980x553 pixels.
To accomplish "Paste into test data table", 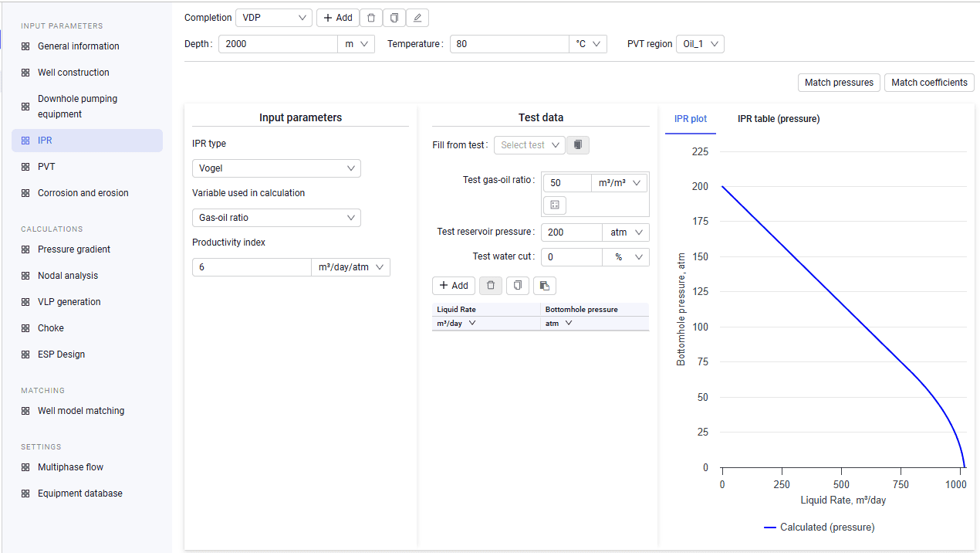I will [x=544, y=285].
